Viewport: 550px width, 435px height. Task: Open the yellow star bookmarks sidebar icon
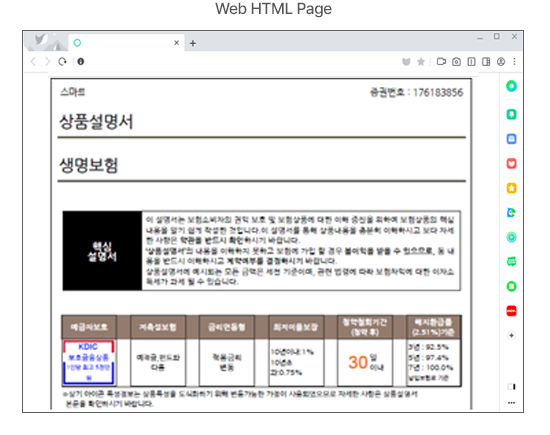[511, 188]
